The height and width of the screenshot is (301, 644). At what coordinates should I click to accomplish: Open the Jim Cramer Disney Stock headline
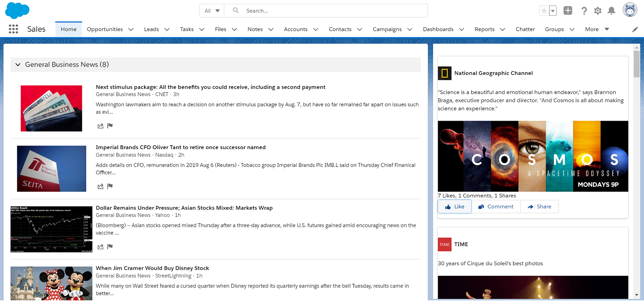[152, 268]
